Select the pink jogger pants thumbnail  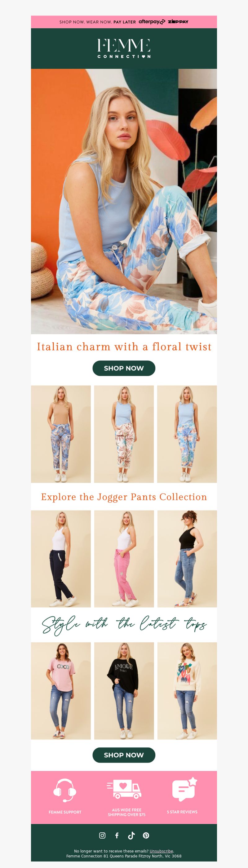124,559
